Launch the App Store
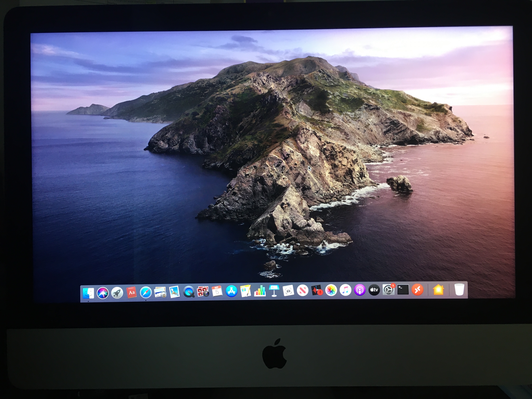This screenshot has height=399, width=532. pos(231,291)
